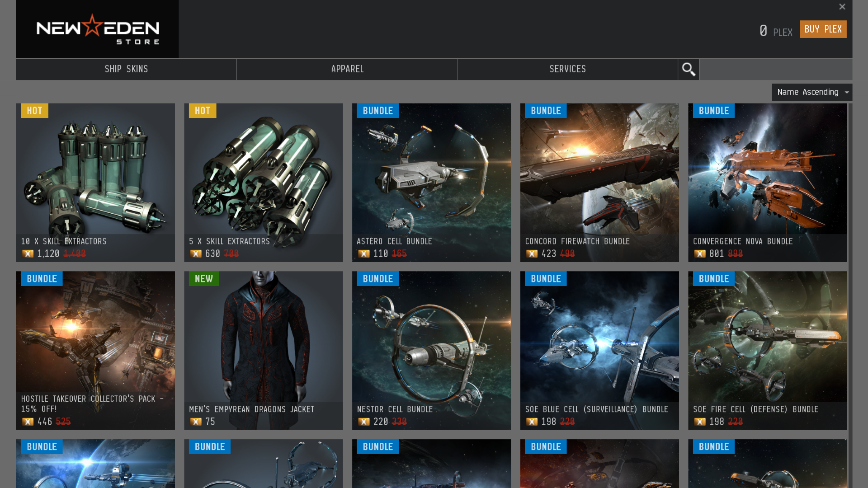Screen dimensions: 868x488
Task: Click BUNDLE badge on Convergence Nova Bundle
Action: 714,111
